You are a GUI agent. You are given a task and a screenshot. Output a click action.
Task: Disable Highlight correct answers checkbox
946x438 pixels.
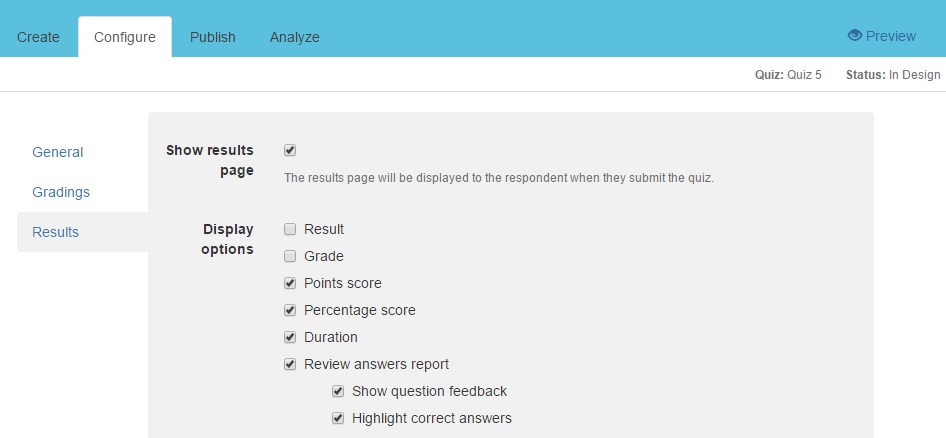(x=338, y=418)
